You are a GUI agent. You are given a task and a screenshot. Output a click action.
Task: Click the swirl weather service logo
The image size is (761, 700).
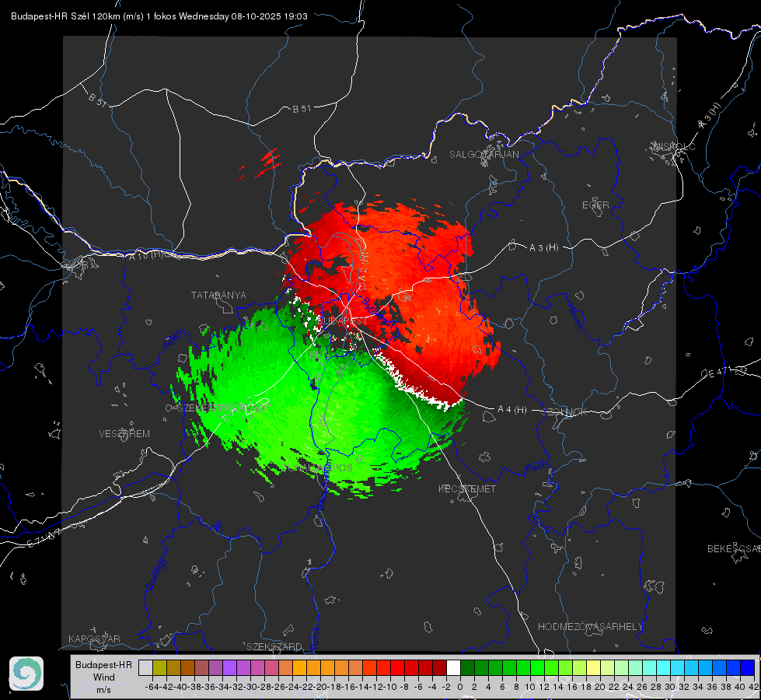26,674
